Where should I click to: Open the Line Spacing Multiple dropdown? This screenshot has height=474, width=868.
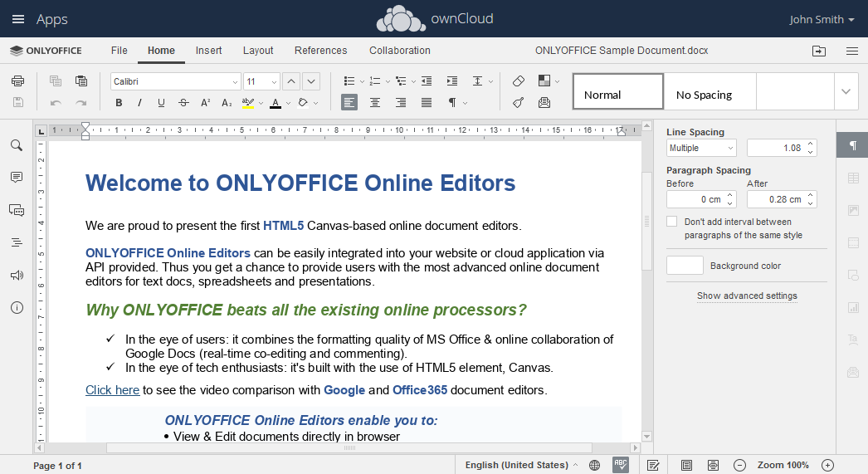[x=701, y=148]
